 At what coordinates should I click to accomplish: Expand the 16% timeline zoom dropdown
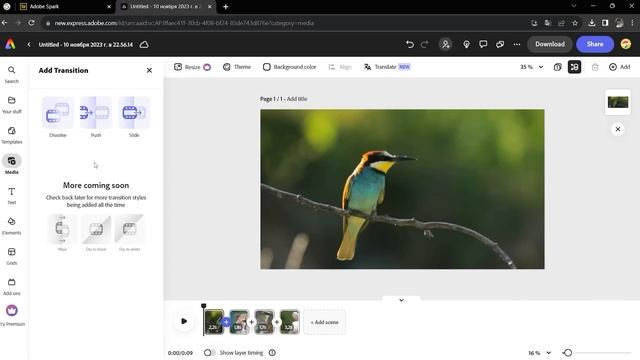(540, 353)
